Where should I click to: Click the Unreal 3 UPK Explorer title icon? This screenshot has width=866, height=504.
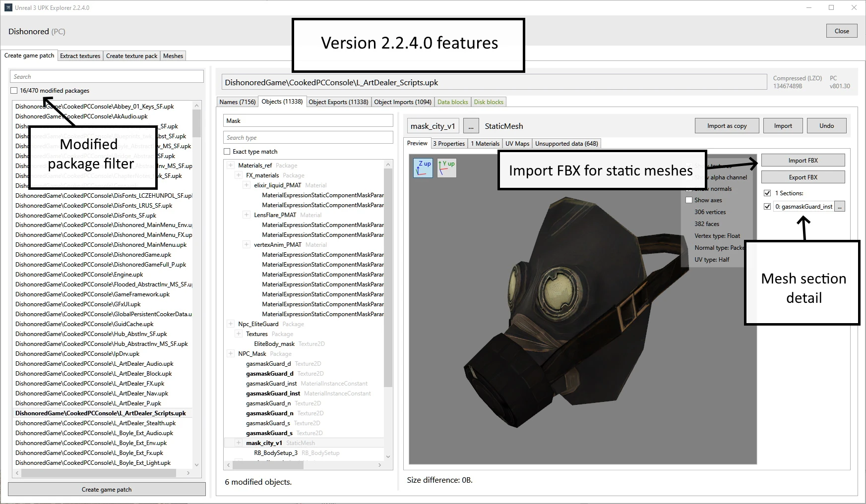coord(8,7)
